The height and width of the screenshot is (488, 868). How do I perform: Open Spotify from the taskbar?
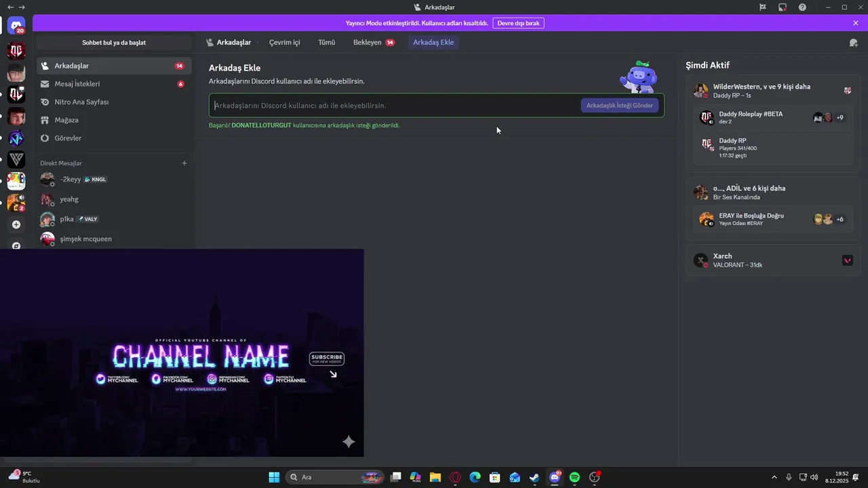(574, 477)
